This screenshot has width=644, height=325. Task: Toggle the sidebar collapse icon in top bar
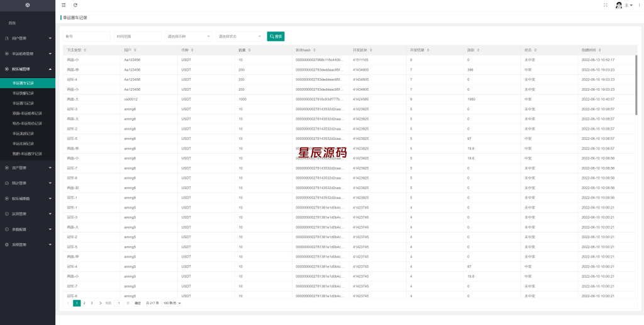[x=64, y=5]
